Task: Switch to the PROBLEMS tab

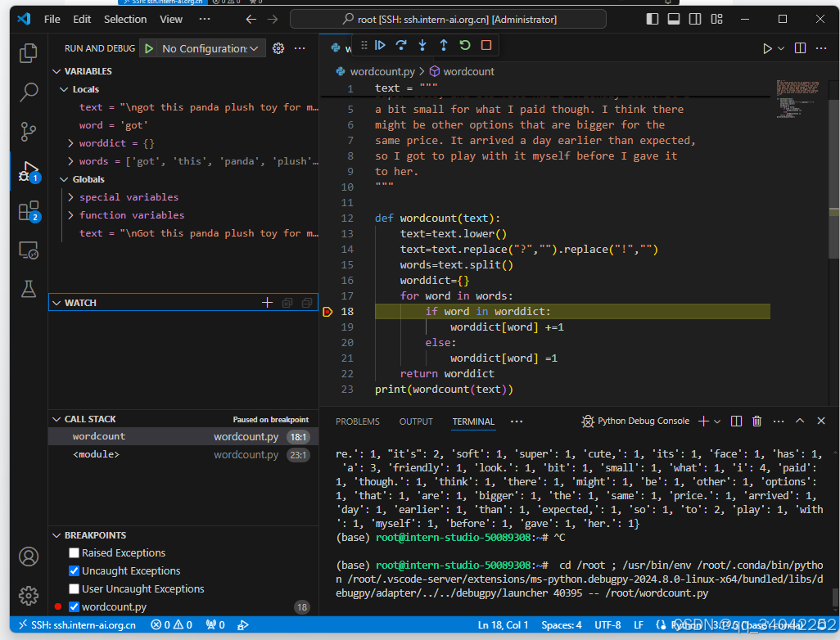Action: tap(357, 421)
